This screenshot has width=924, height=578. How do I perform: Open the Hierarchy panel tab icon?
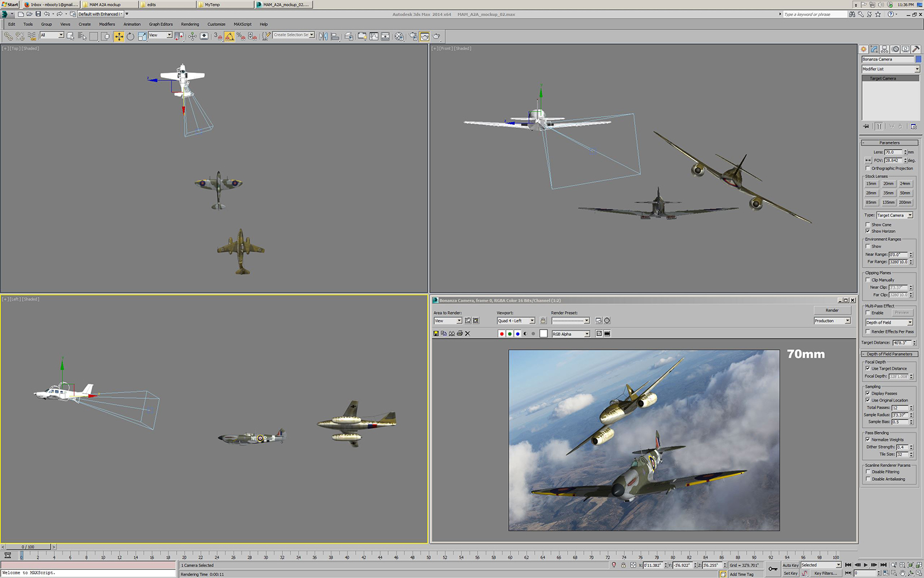pos(884,49)
